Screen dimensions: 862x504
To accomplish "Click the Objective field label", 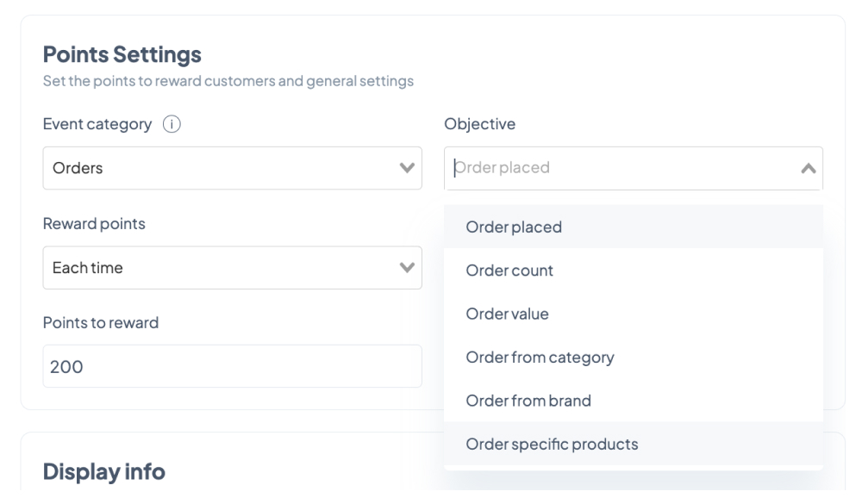I will (480, 124).
